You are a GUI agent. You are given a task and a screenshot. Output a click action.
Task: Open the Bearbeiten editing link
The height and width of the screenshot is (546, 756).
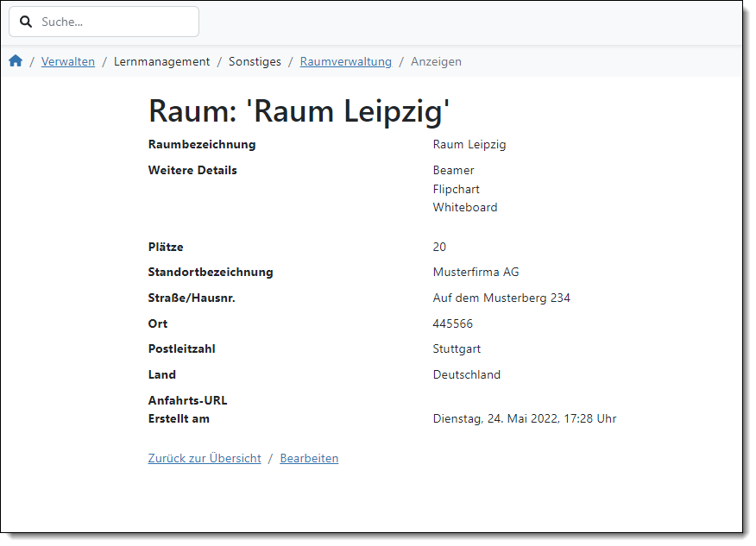309,458
